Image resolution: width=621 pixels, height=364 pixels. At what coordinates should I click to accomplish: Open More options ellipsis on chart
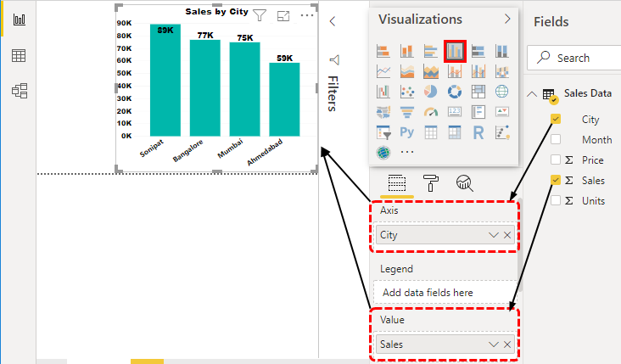[x=307, y=15]
